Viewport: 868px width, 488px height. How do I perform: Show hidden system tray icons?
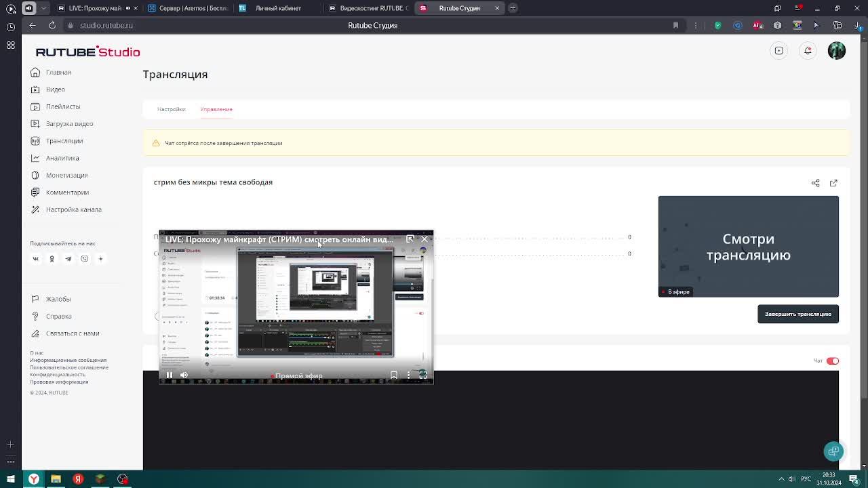781,479
